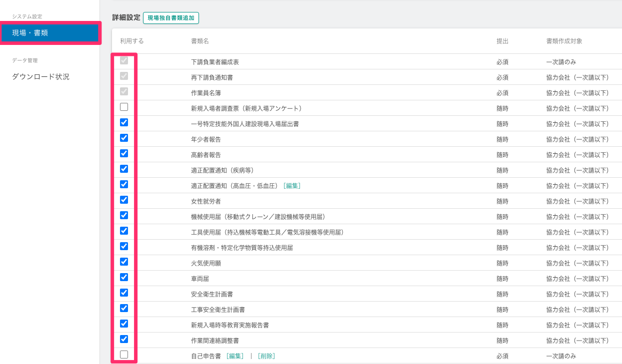Disable the 高齢者報告 checkbox
The height and width of the screenshot is (364, 622).
tap(124, 153)
